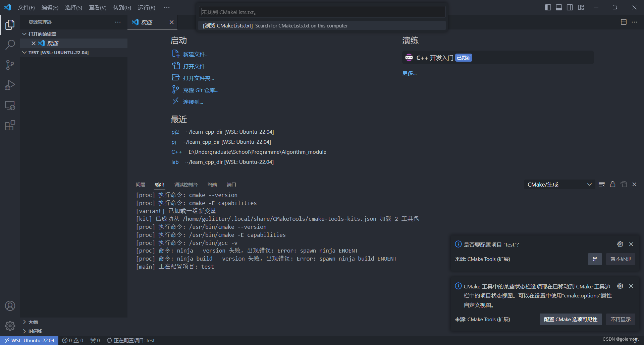Switch to the 调试控制台 panel tab
The width and height of the screenshot is (644, 345).
tap(186, 185)
